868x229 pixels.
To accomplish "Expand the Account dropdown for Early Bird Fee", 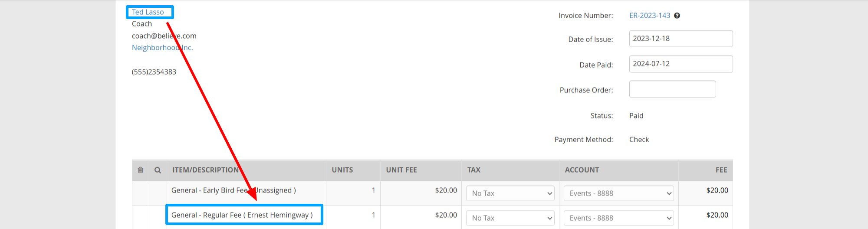I will coord(619,193).
